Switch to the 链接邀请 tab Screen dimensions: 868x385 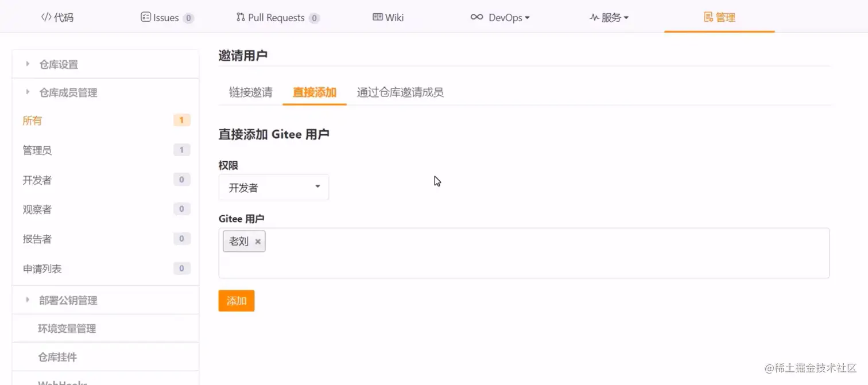250,92
